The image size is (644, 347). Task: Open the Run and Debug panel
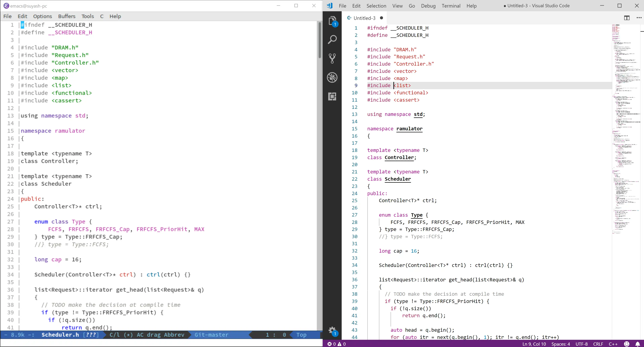[x=332, y=77]
